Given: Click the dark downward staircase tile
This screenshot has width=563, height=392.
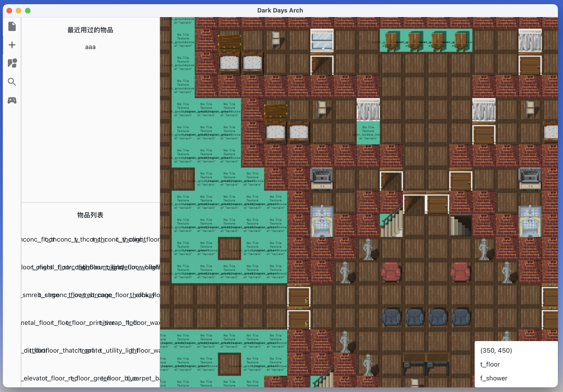Looking at the screenshot, I should [461, 226].
